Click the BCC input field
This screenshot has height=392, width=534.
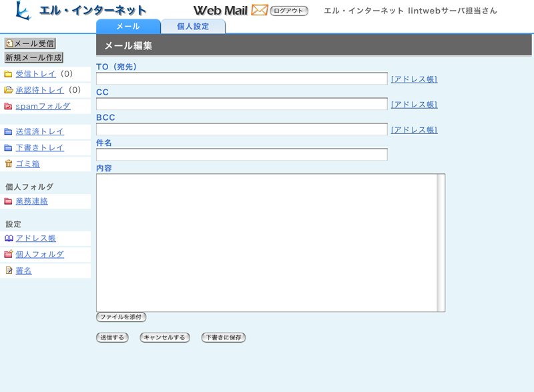242,129
